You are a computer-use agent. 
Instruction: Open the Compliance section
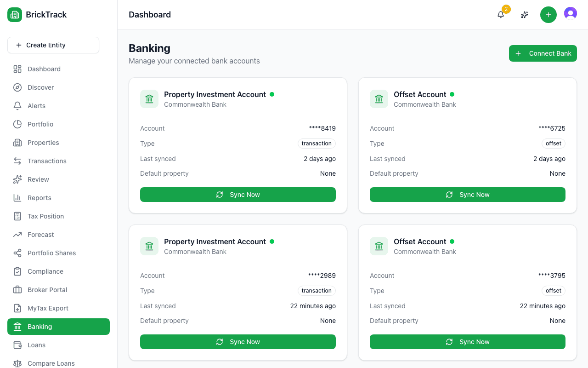point(44,271)
